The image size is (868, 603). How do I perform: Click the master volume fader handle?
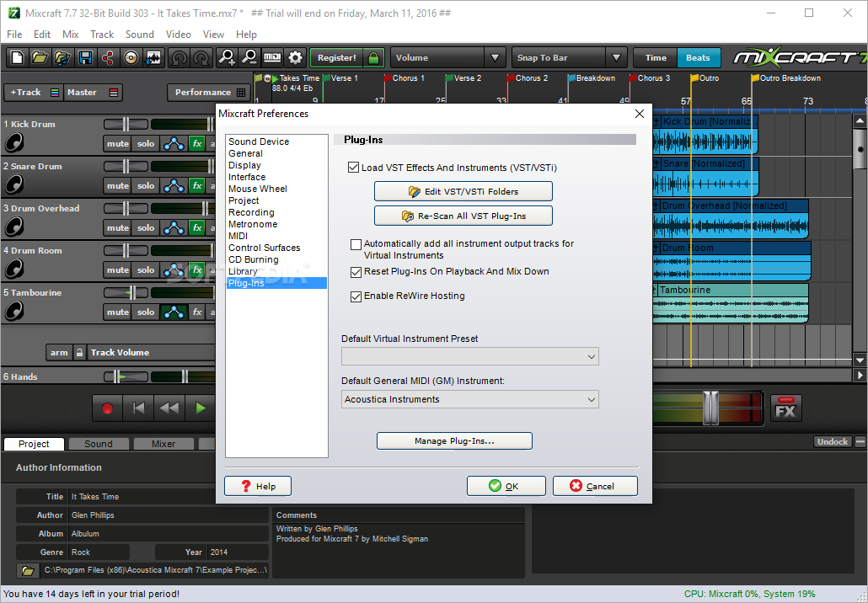coord(710,408)
